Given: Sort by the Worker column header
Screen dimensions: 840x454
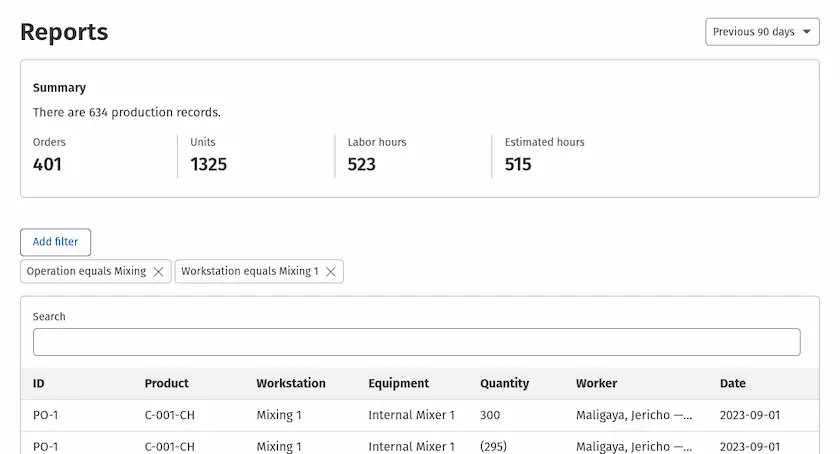Looking at the screenshot, I should (x=596, y=383).
